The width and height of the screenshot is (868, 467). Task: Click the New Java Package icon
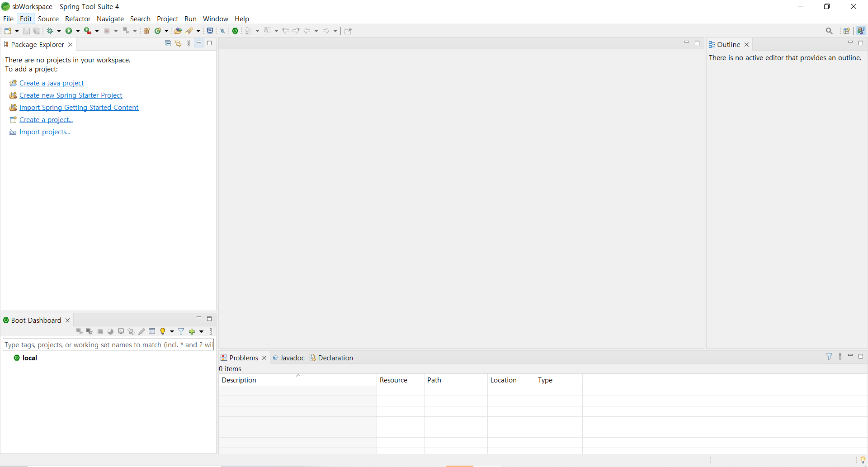coord(146,31)
